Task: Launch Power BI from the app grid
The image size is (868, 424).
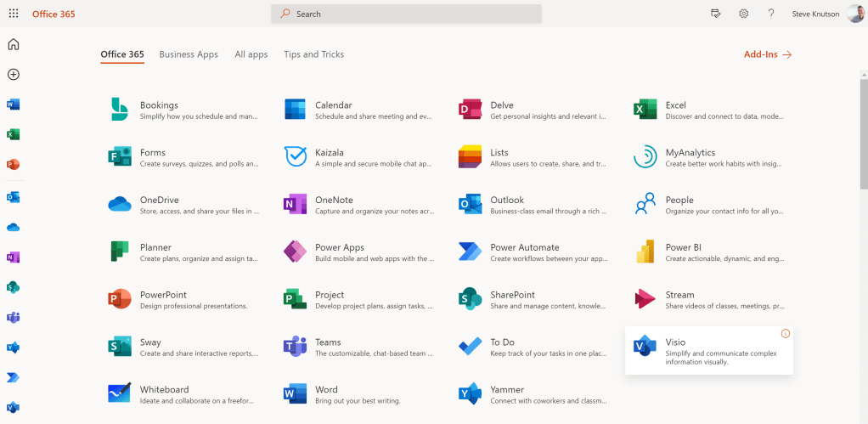Action: tap(645, 252)
